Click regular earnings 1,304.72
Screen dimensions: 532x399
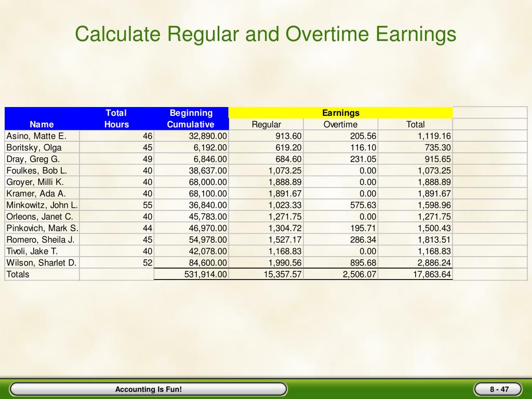pos(285,229)
